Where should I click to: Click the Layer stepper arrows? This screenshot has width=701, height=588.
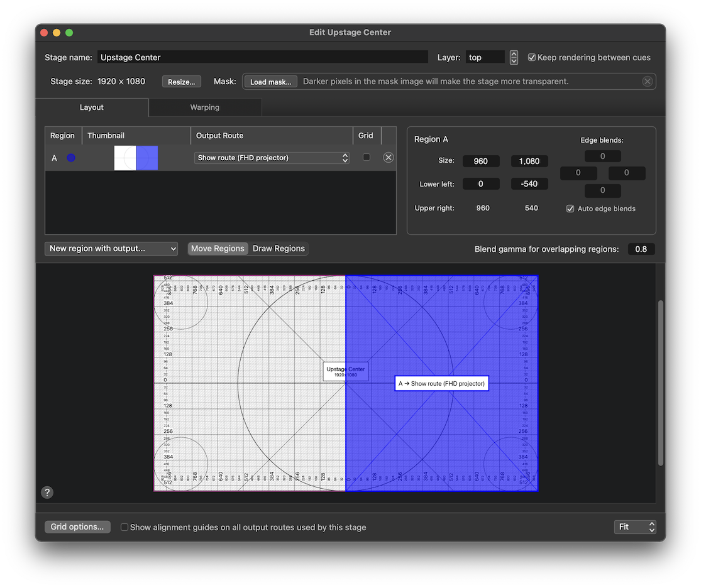click(514, 57)
